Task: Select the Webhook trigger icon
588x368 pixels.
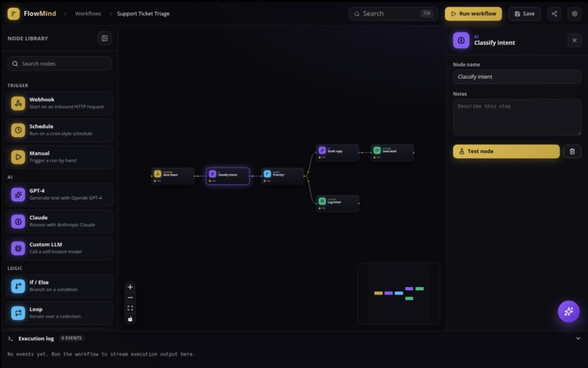Action: (x=18, y=103)
